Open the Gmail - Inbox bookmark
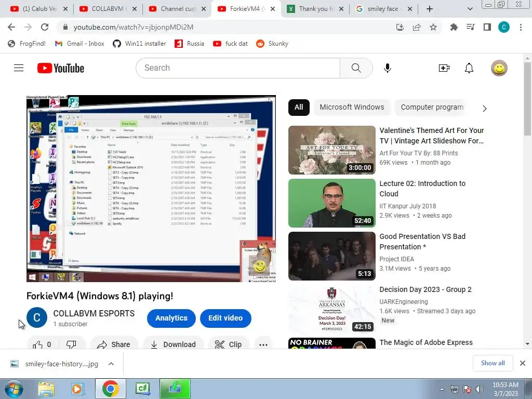 tap(79, 44)
